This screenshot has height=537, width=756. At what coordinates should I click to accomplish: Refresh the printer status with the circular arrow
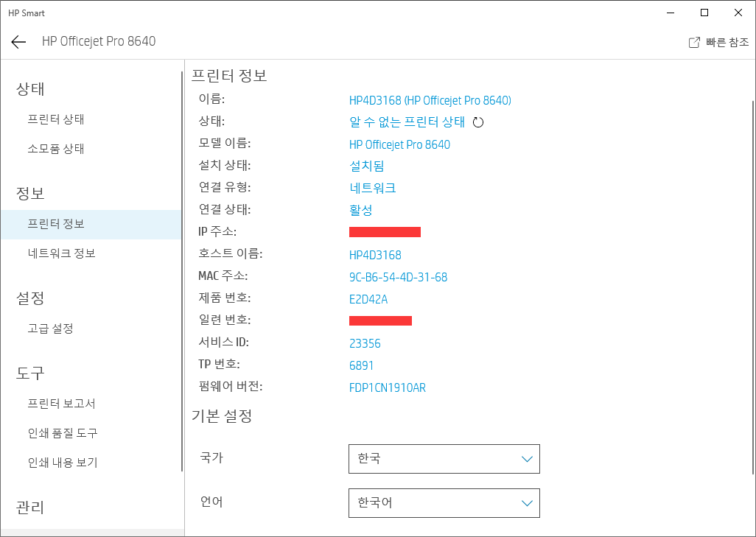coord(477,122)
